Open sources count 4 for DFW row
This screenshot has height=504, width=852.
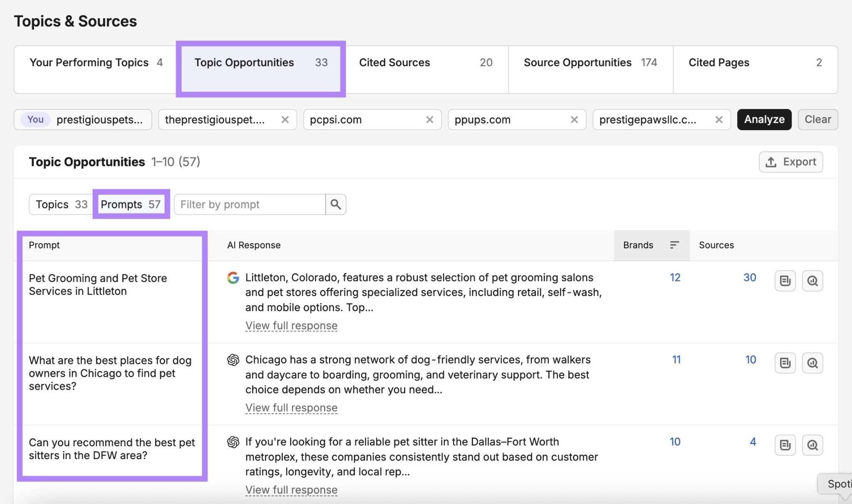pos(753,442)
